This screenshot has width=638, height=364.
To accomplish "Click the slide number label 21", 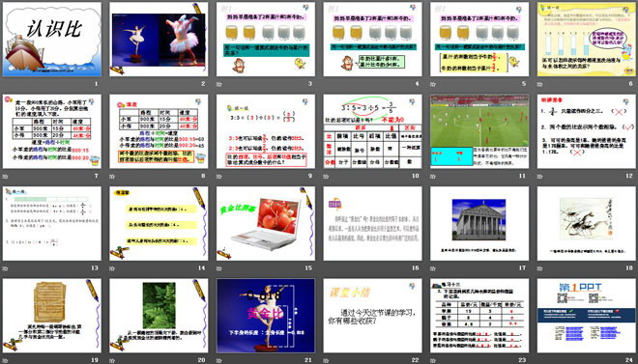I will click(x=308, y=359).
